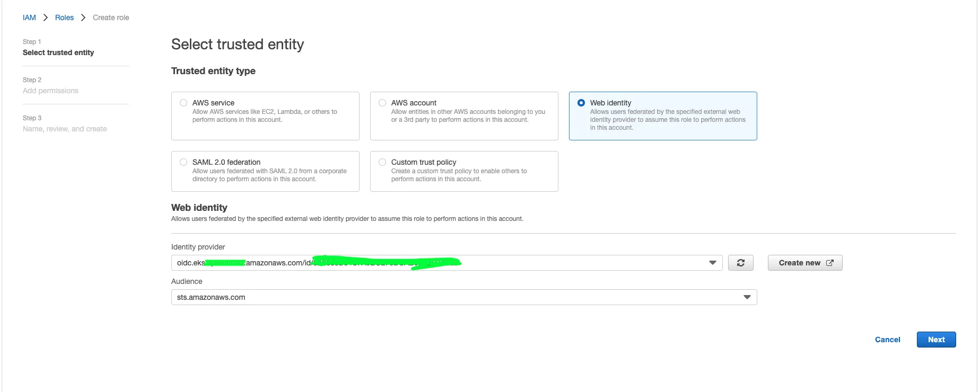Image resolution: width=980 pixels, height=392 pixels.
Task: Click the Create role breadcrumb text
Action: click(x=111, y=17)
